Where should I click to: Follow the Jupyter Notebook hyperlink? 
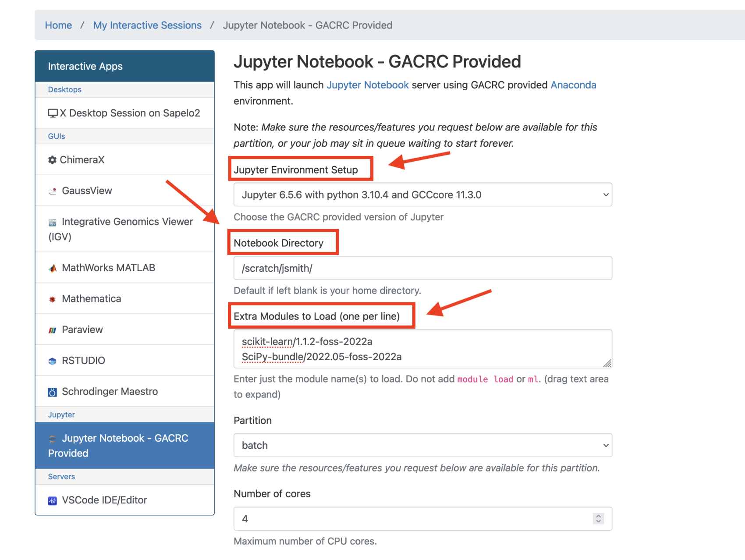[367, 85]
